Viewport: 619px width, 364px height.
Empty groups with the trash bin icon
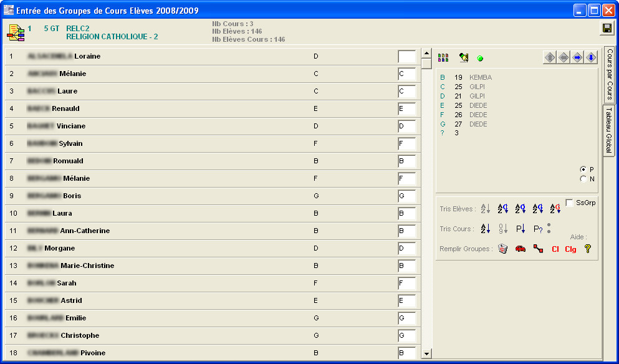coord(502,249)
